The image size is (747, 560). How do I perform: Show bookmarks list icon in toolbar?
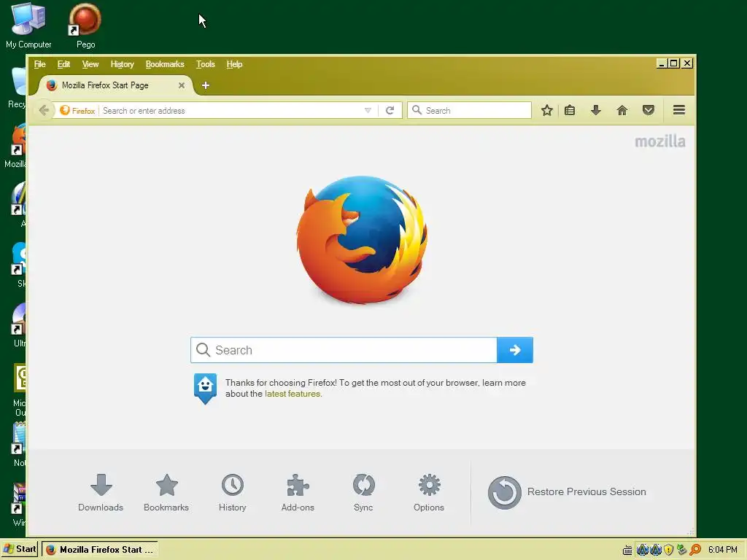(570, 111)
